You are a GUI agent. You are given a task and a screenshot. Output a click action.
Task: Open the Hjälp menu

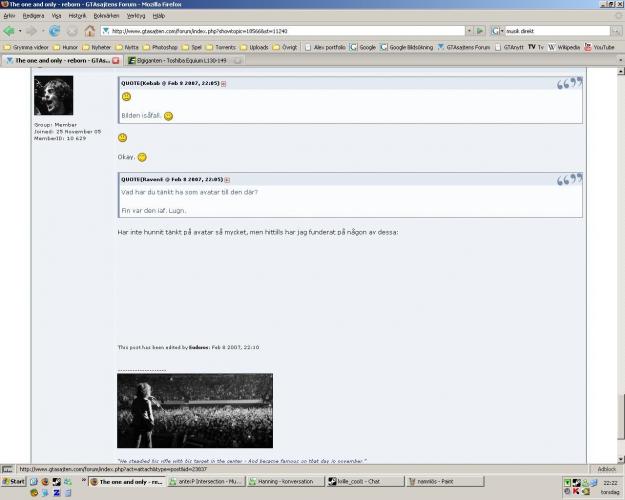[159, 16]
